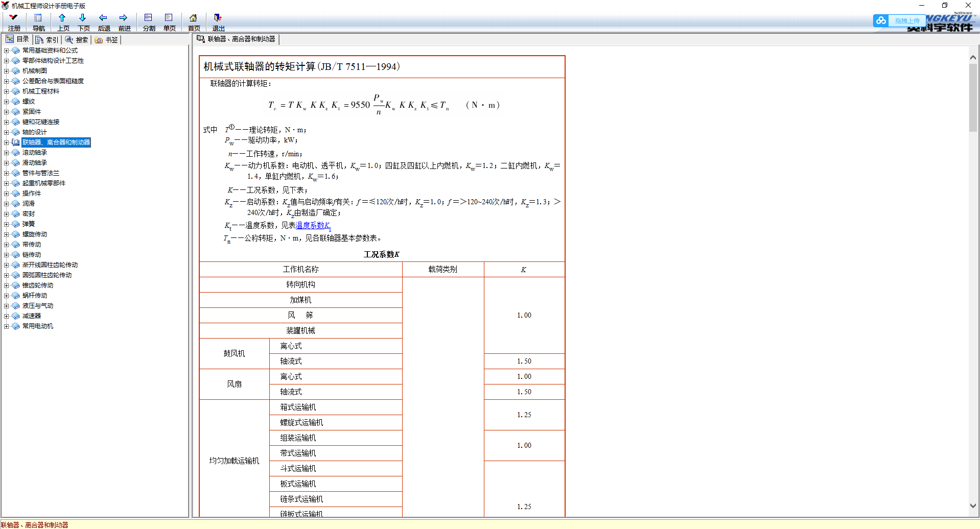Click the 注册 register toolbar icon
The image size is (980, 529).
[14, 22]
